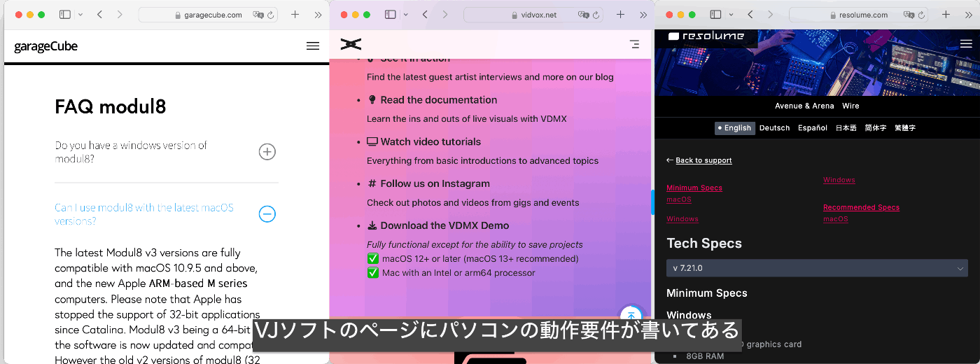Image resolution: width=980 pixels, height=364 pixels.
Task: Click the garageCube logo
Action: coord(45,46)
